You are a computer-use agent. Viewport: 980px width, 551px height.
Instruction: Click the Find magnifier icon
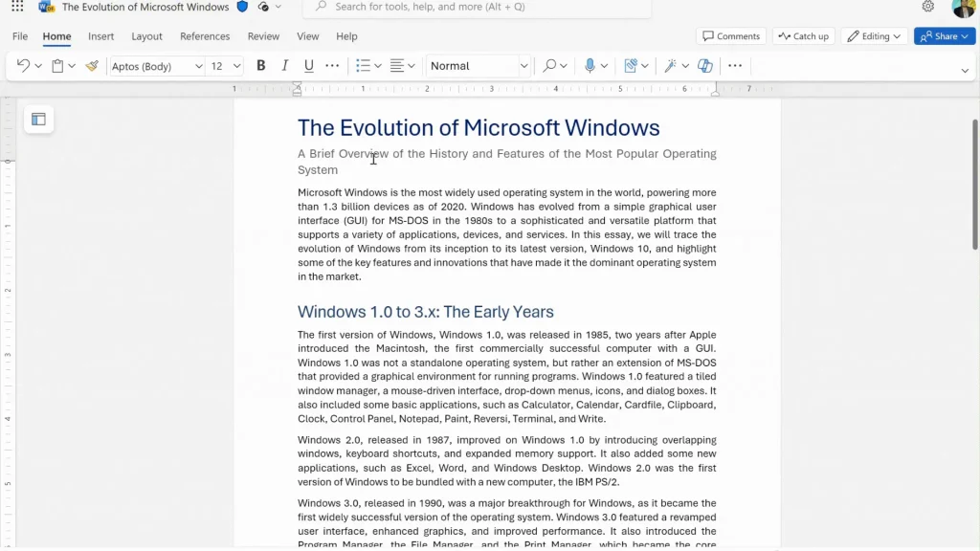pos(549,66)
